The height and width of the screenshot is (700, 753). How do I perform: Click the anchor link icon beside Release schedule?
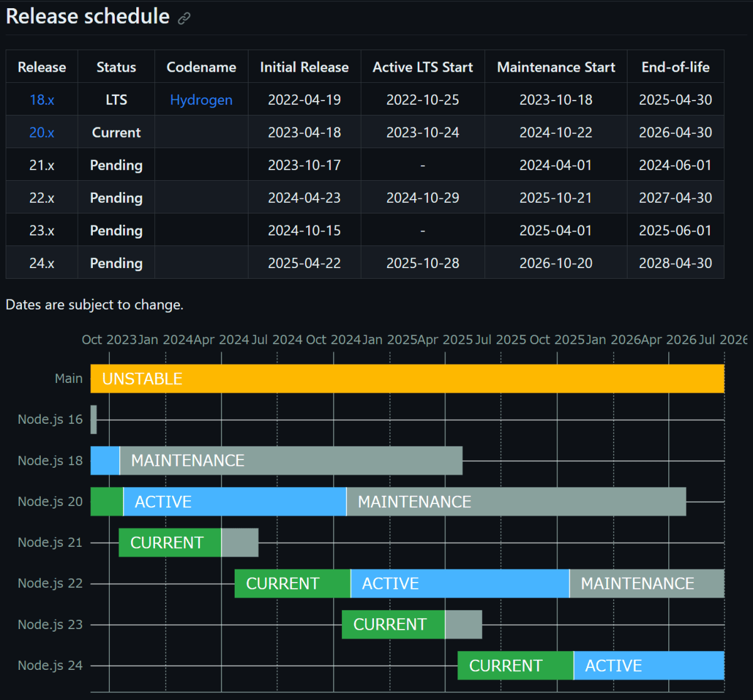tap(184, 18)
